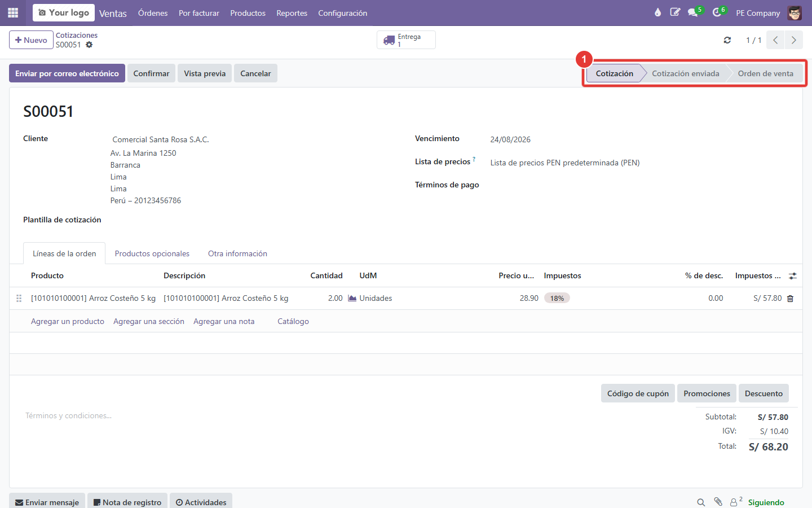Image resolution: width=812 pixels, height=508 pixels.
Task: Click Nota de registro button
Action: (127, 502)
